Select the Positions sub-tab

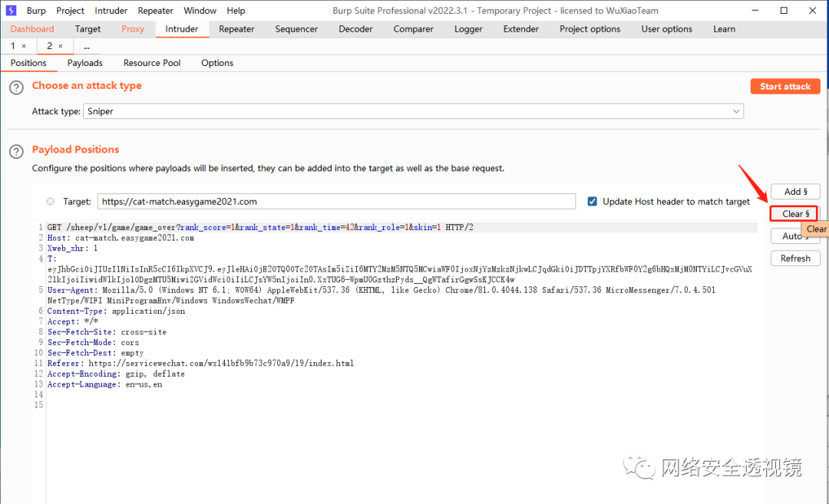[28, 63]
